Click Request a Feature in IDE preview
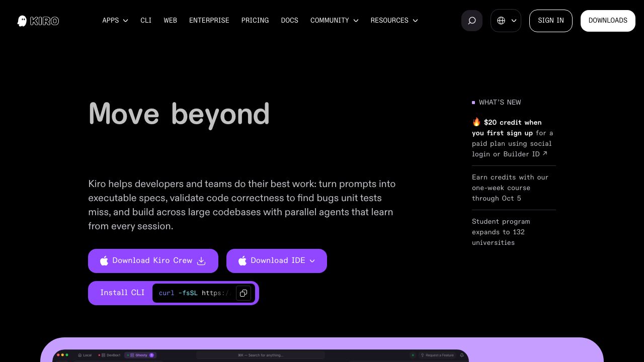The height and width of the screenshot is (362, 644). click(x=437, y=355)
